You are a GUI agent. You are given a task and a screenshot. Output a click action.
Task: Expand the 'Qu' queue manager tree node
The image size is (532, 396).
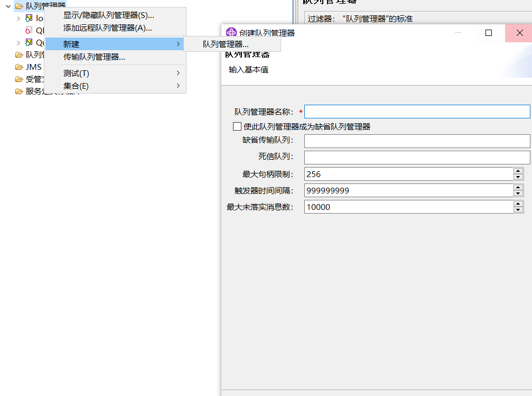click(18, 43)
